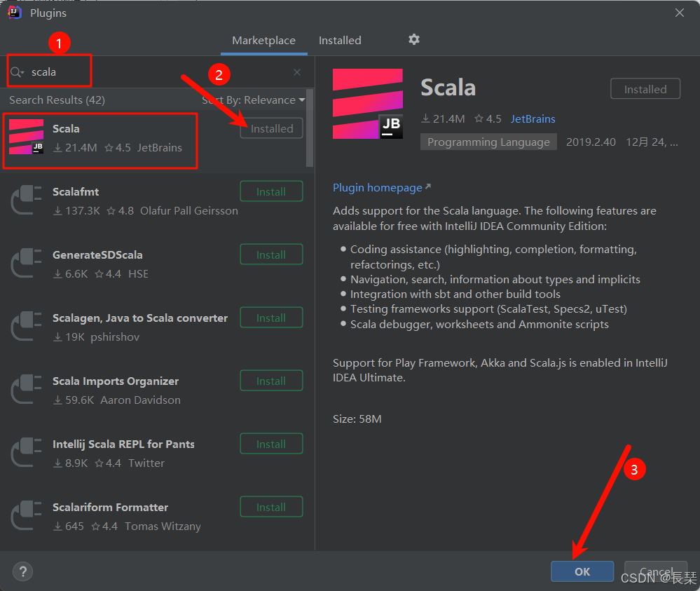This screenshot has width=700, height=591.
Task: Install the Scala Imports Organizer plugin
Action: tap(271, 381)
